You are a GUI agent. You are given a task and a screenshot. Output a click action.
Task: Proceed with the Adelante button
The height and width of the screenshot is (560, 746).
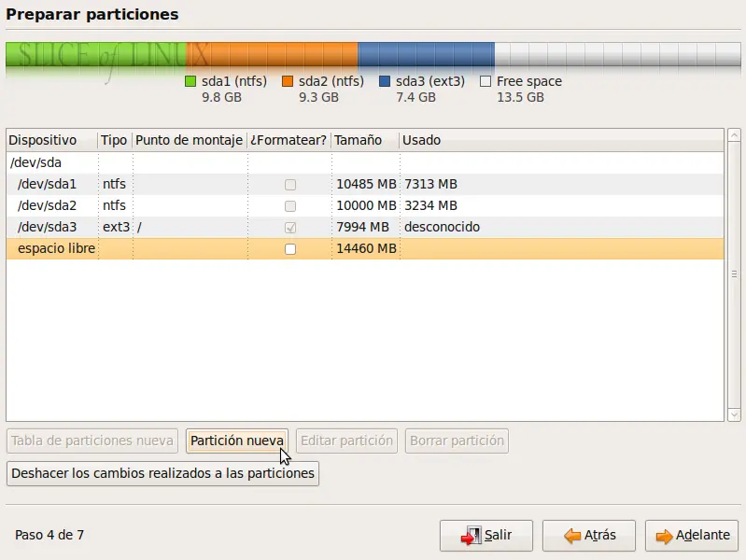click(692, 535)
